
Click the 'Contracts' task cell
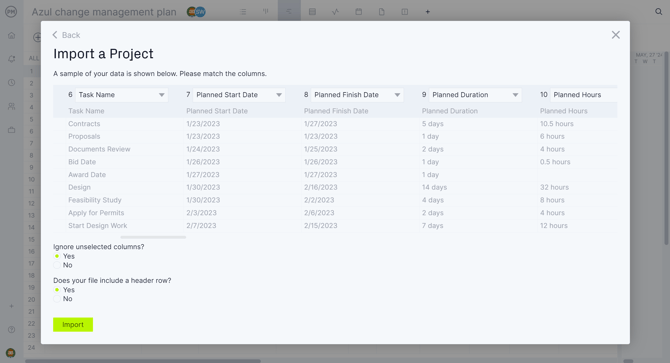[x=84, y=124]
